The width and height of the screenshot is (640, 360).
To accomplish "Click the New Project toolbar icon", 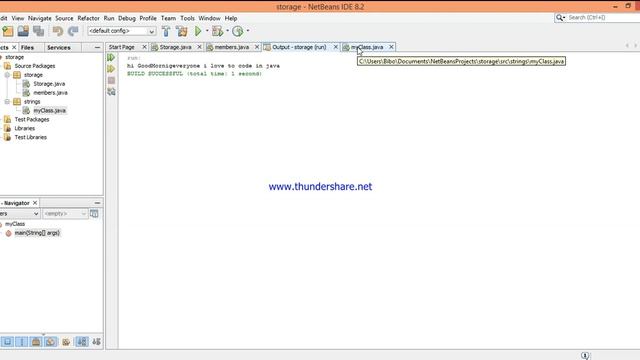I will tap(8, 31).
